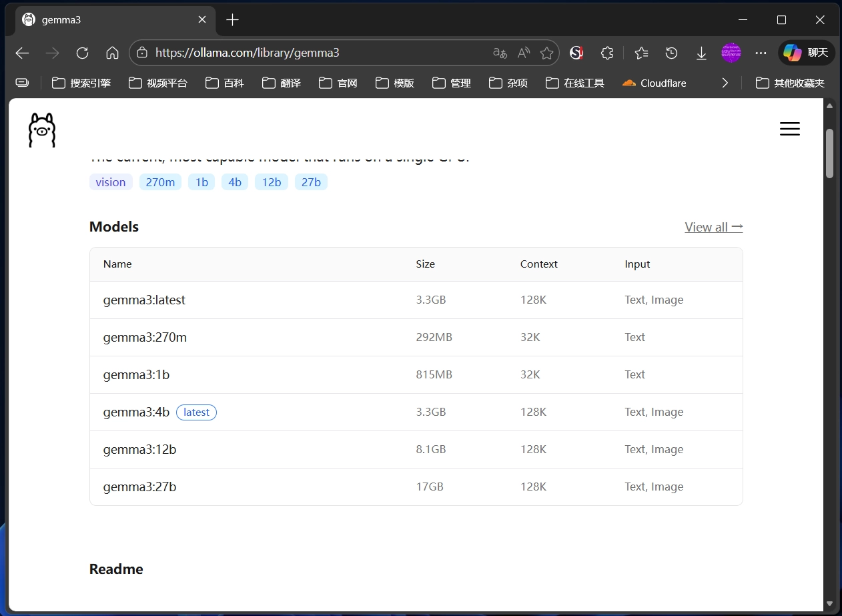Click the vision tag
The width and height of the screenshot is (842, 616).
pyautogui.click(x=111, y=182)
